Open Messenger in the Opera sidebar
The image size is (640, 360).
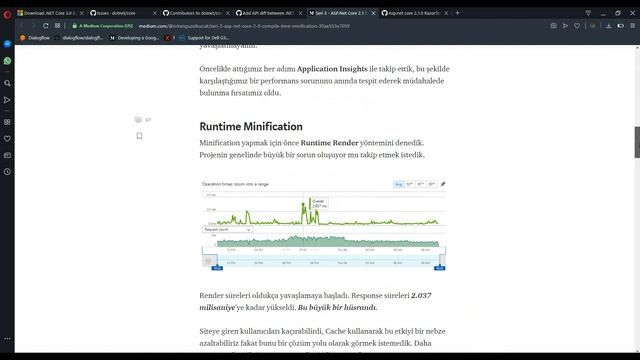pyautogui.click(x=7, y=44)
